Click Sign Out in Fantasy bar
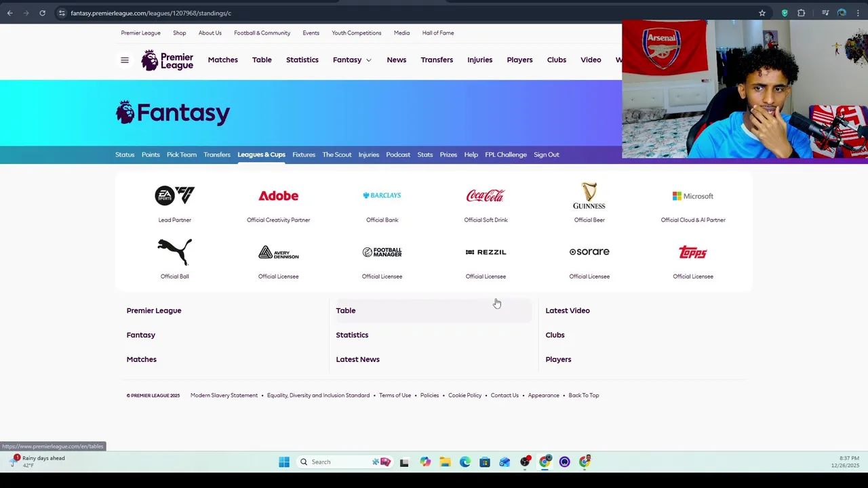This screenshot has width=868, height=488. coord(547,155)
